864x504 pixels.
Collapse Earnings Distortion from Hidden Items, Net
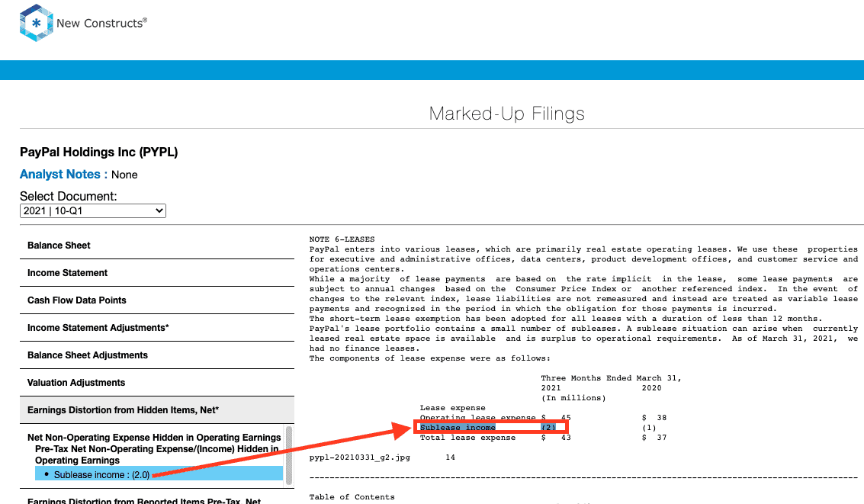coord(157,410)
